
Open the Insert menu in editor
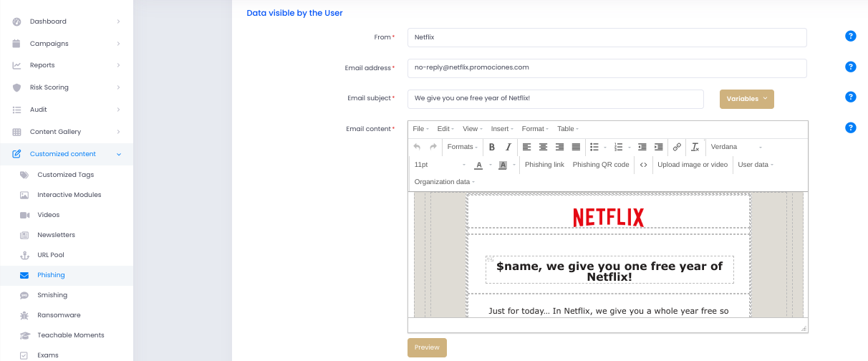click(x=502, y=129)
